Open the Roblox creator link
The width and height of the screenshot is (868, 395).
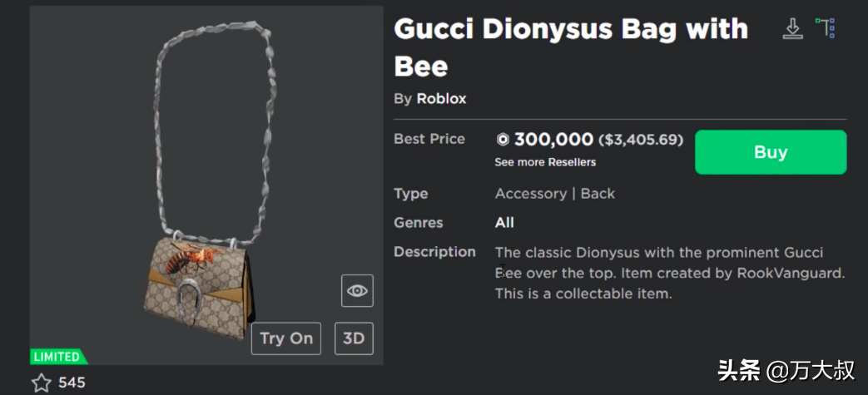[x=441, y=99]
